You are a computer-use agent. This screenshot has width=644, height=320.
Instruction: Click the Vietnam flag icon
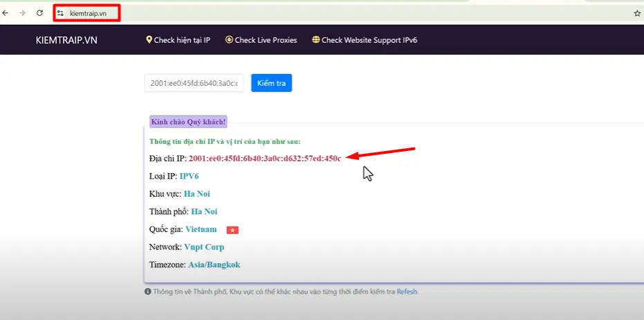click(x=232, y=229)
